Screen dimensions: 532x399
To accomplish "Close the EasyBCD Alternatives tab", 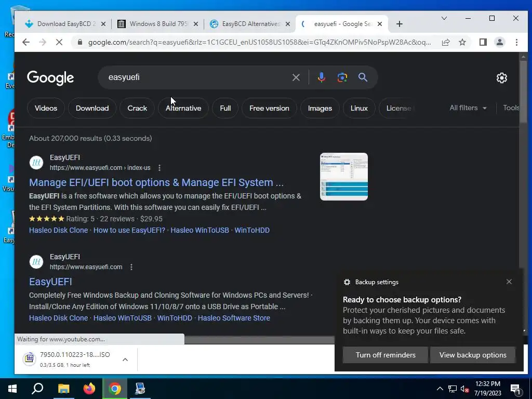I will click(x=288, y=24).
